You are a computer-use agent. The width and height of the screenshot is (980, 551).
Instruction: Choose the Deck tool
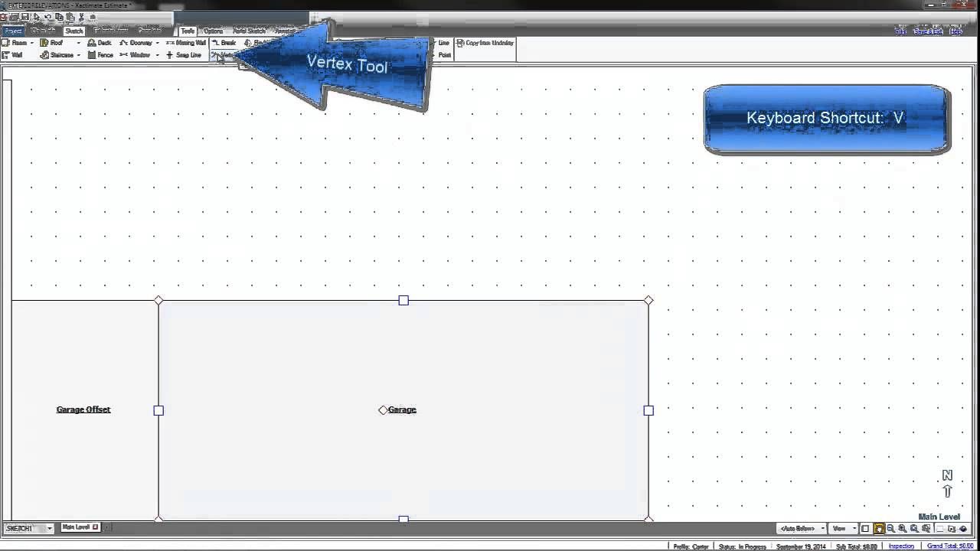[x=100, y=43]
